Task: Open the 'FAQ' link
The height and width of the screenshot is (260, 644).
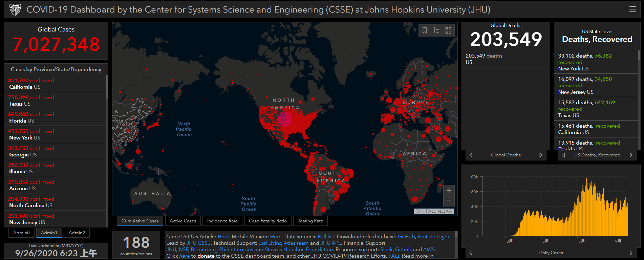Action: 394,256
